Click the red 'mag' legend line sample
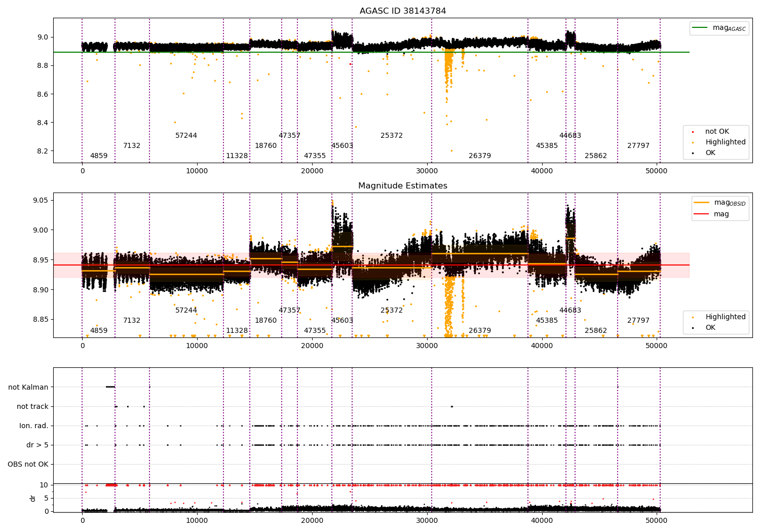The height and width of the screenshot is (532, 760). (702, 214)
